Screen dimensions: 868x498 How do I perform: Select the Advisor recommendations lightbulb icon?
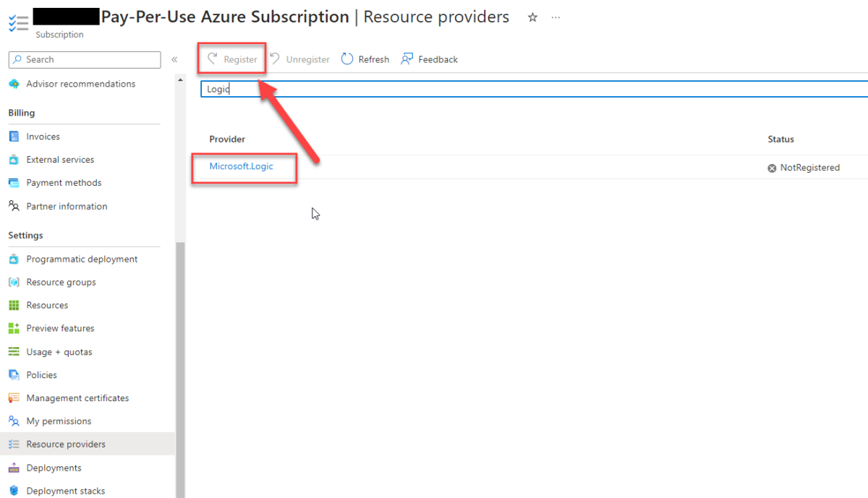pyautogui.click(x=14, y=84)
